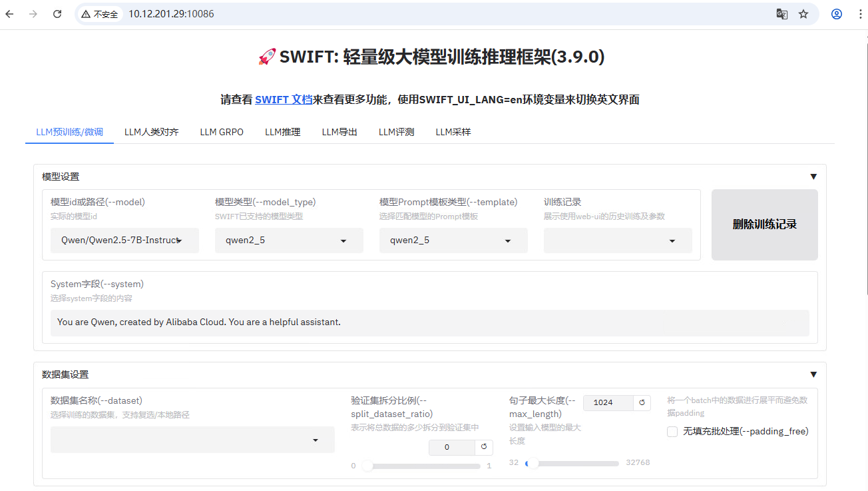Bookmark this page with the star icon
Viewport: 868px width, 491px height.
[803, 14]
